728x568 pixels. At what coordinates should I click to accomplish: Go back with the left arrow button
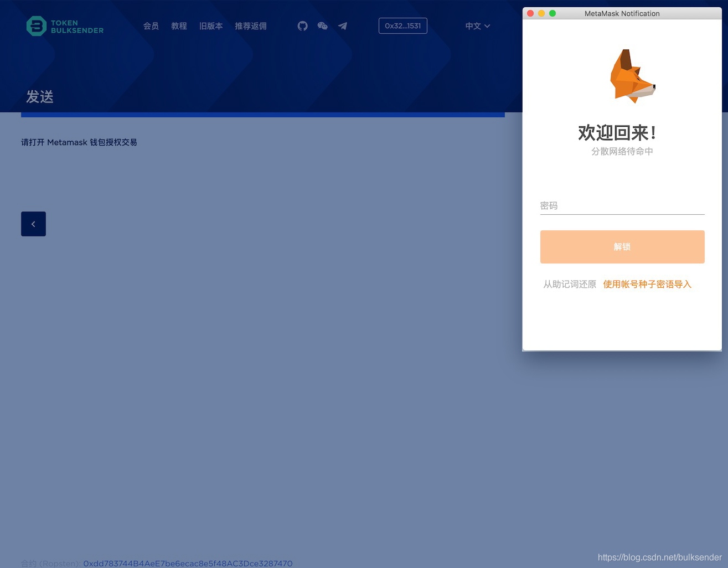tap(33, 224)
